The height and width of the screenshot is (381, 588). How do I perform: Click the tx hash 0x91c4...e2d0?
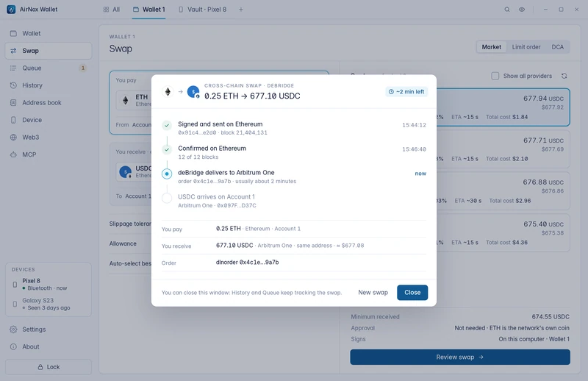pos(197,132)
